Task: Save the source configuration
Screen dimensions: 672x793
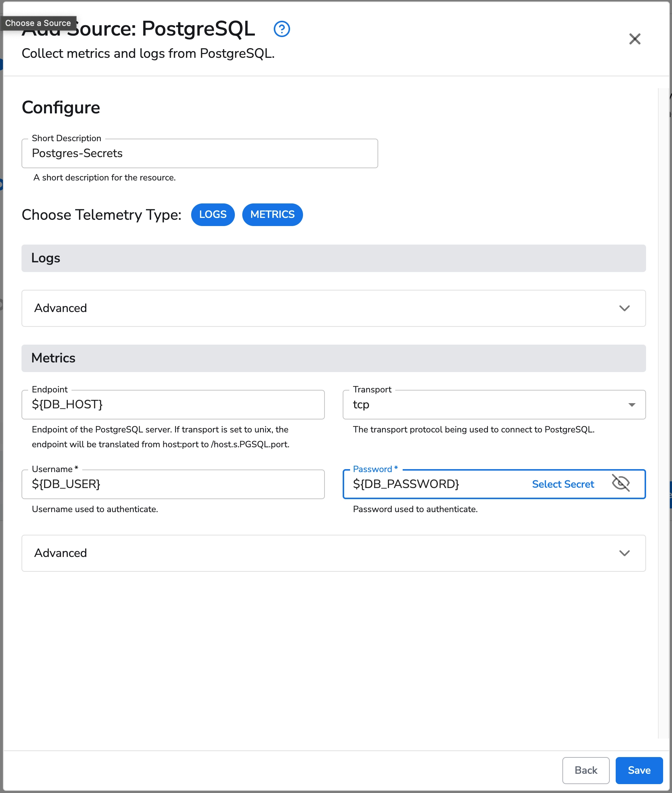Action: 639,770
